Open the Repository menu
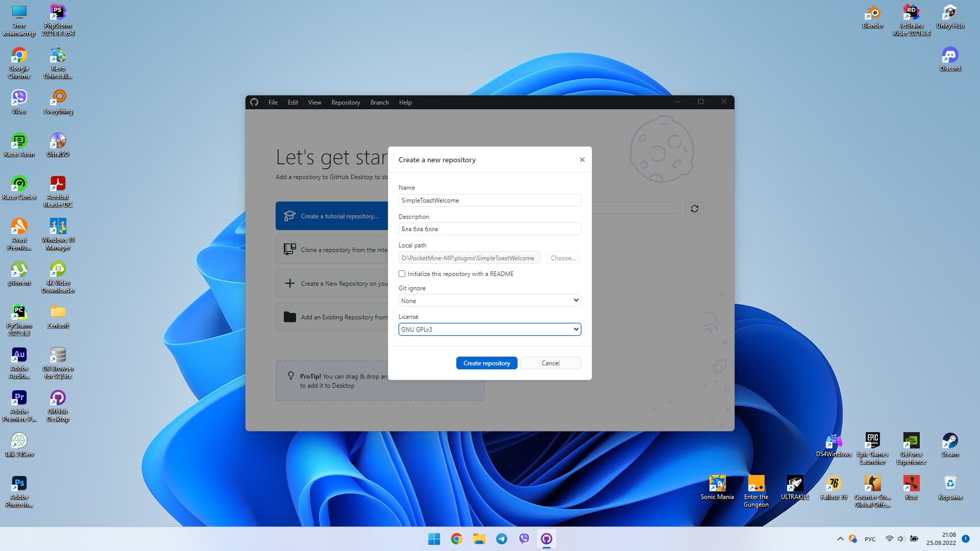 coord(346,103)
